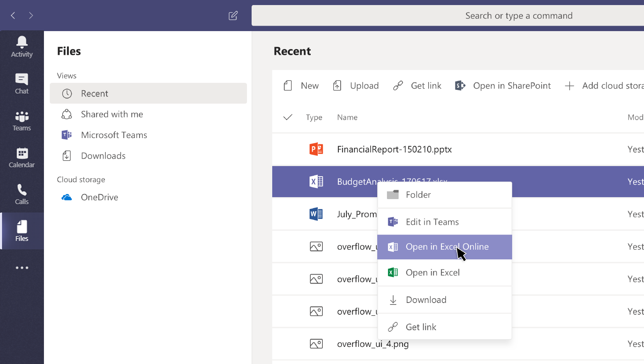Click Open in SharePoint button
644x364 pixels.
point(503,86)
